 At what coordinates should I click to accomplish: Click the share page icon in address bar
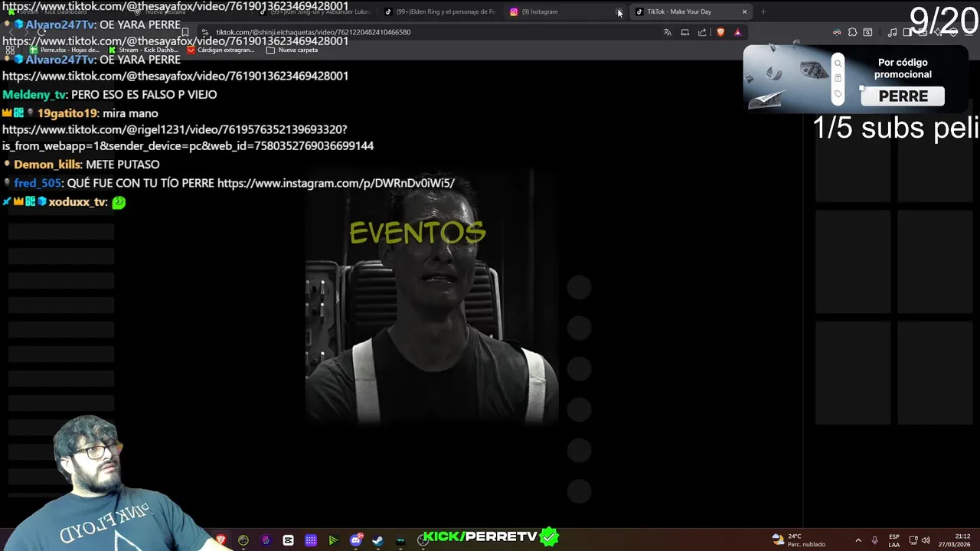pos(702,32)
